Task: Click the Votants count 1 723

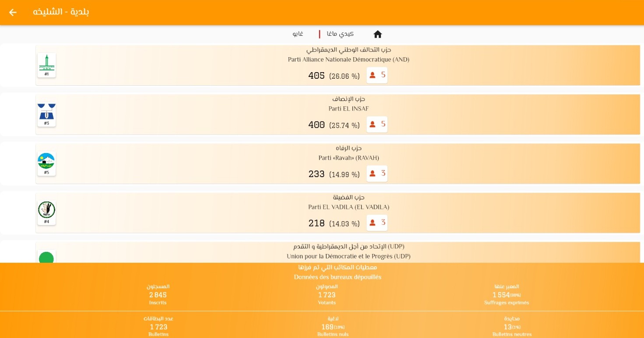Action: click(327, 295)
